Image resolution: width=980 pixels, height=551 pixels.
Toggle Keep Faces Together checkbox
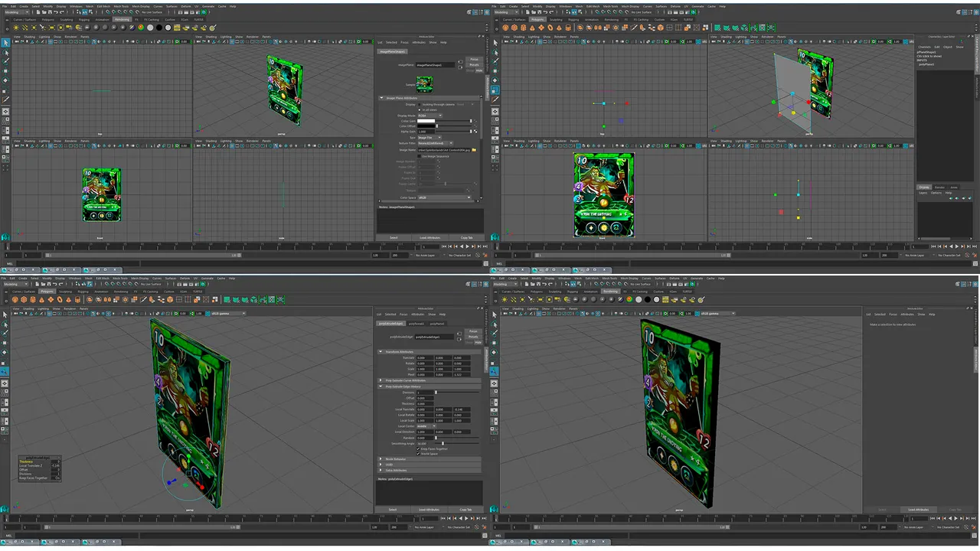click(418, 449)
